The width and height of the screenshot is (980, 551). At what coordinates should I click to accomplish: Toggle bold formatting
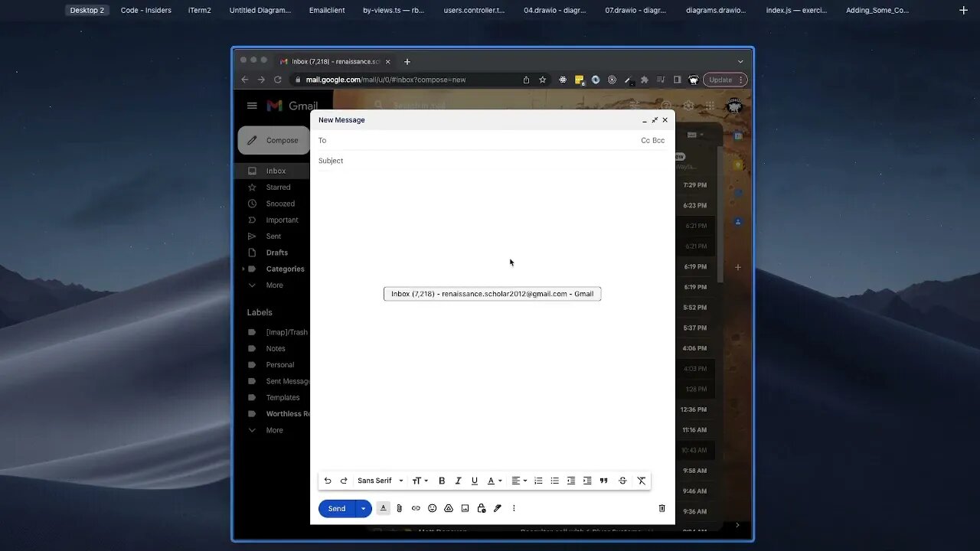click(442, 481)
